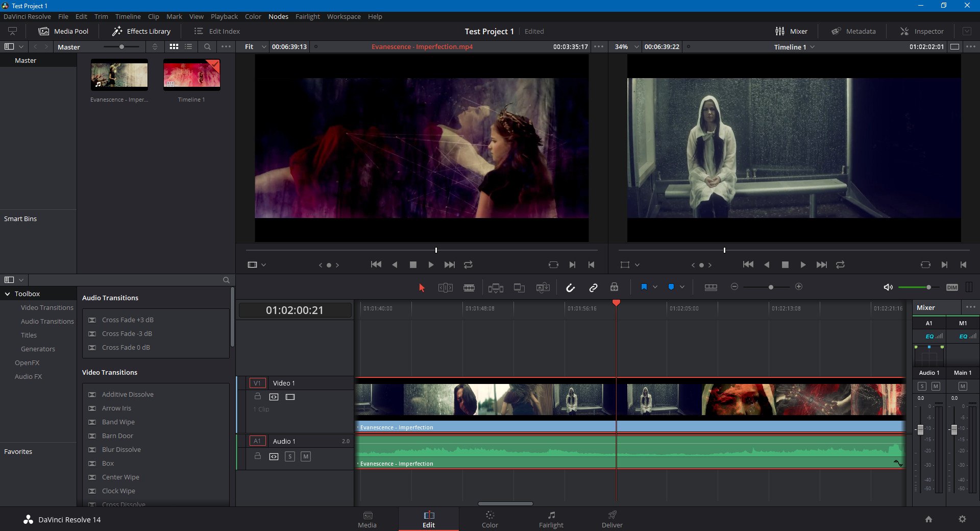
Task: Open the Timeline 1 name dropdown
Action: click(x=794, y=47)
